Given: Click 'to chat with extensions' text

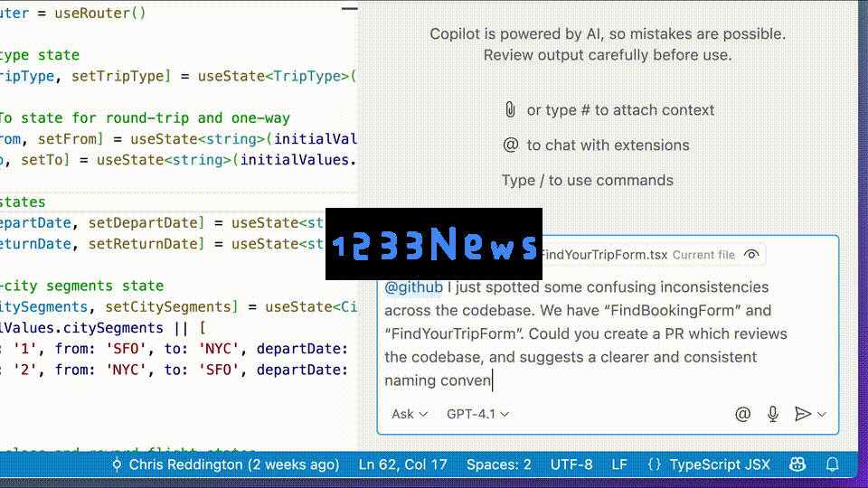Looking at the screenshot, I should coord(608,145).
